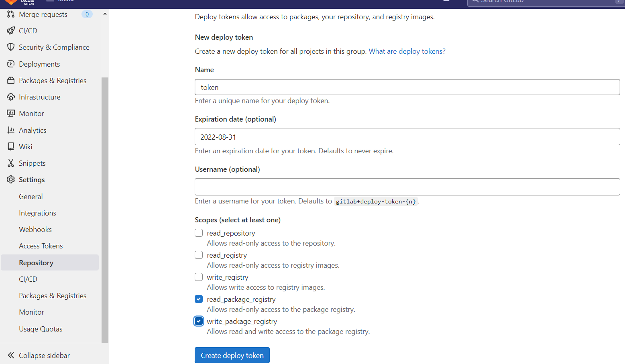Click the Snippets scissors icon

11,163
